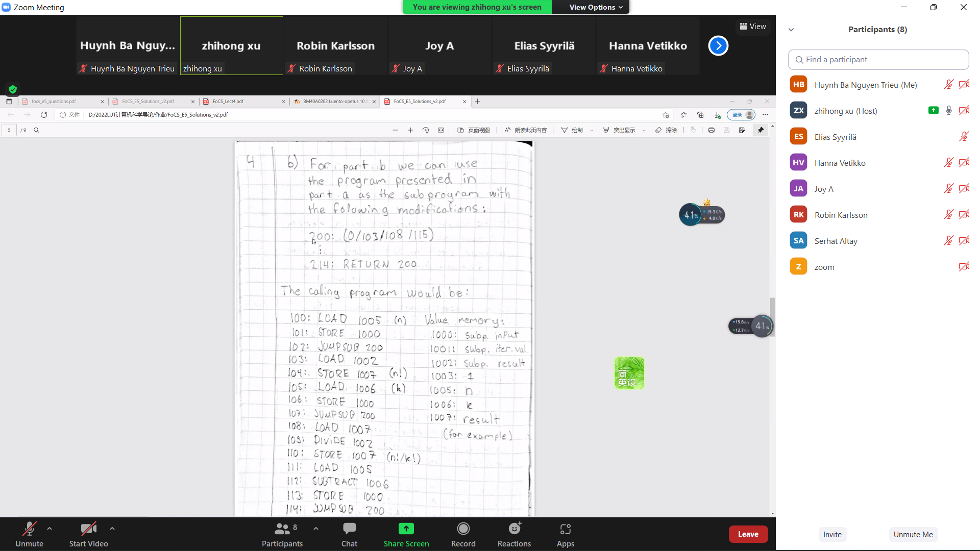The image size is (980, 551).
Task: Collapse the Participants panel chevron
Action: [791, 30]
